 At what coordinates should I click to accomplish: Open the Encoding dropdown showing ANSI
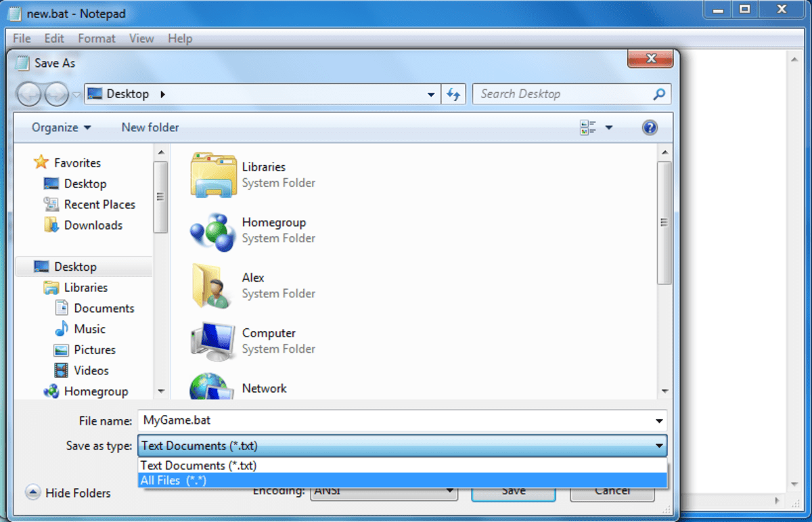coord(383,490)
